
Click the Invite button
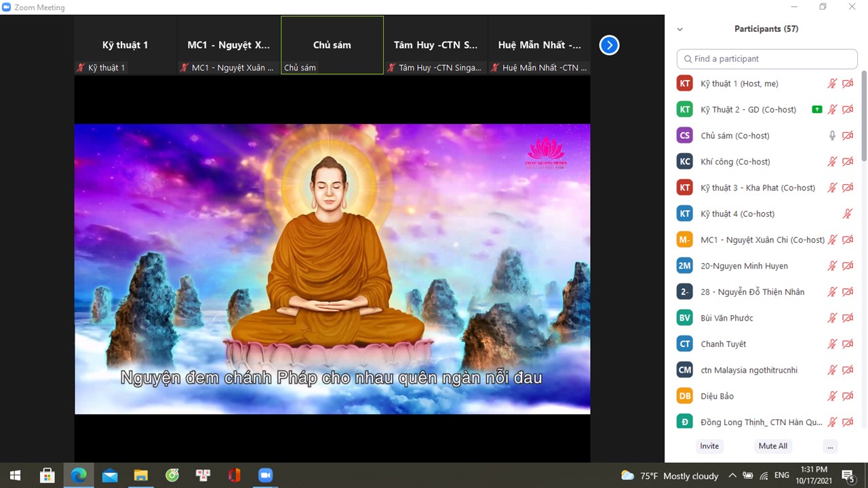(709, 446)
